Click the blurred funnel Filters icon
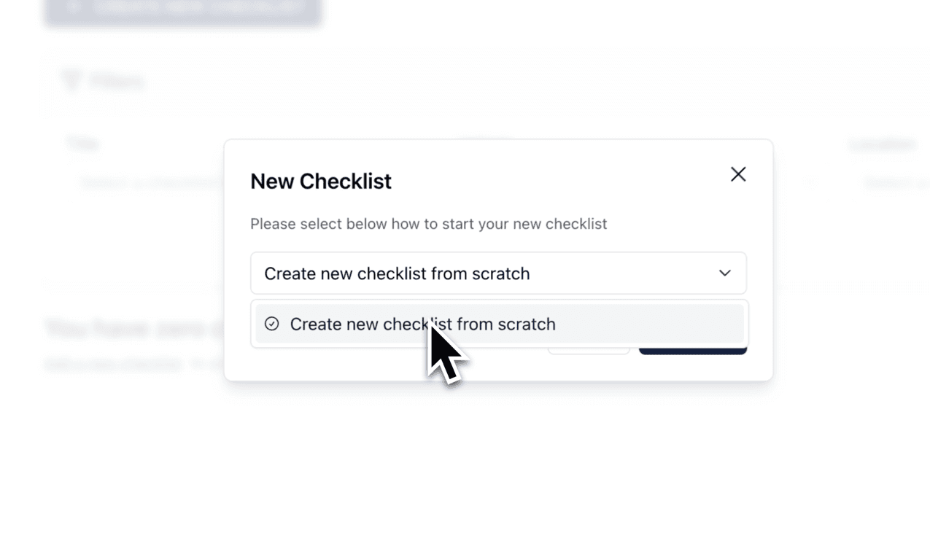The image size is (930, 560). point(71,80)
